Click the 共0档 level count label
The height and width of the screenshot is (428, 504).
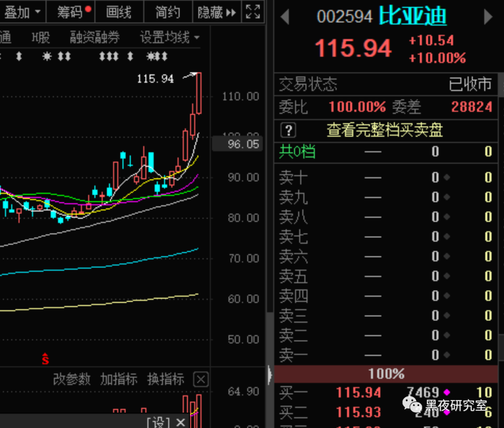(x=297, y=151)
